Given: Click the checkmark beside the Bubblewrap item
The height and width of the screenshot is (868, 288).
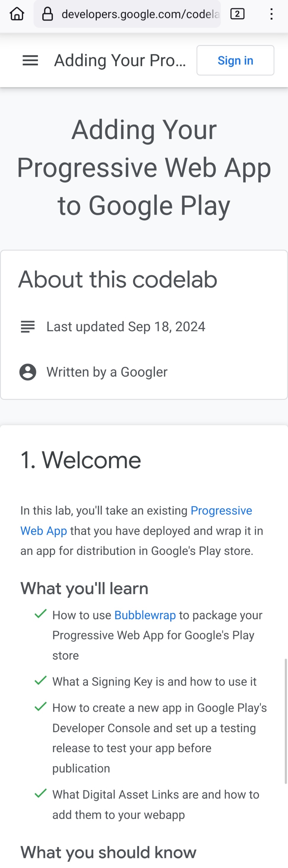Looking at the screenshot, I should click(40, 614).
